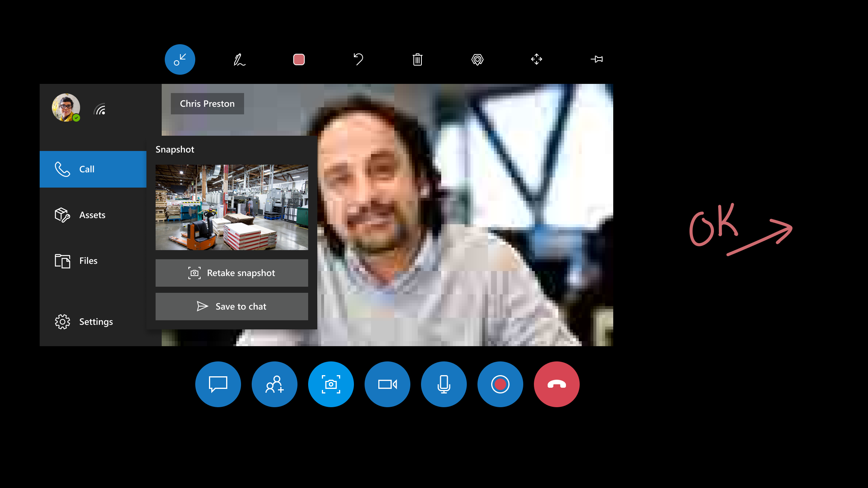The image size is (868, 488).
Task: Expand Settings in left sidebar
Action: (x=93, y=321)
